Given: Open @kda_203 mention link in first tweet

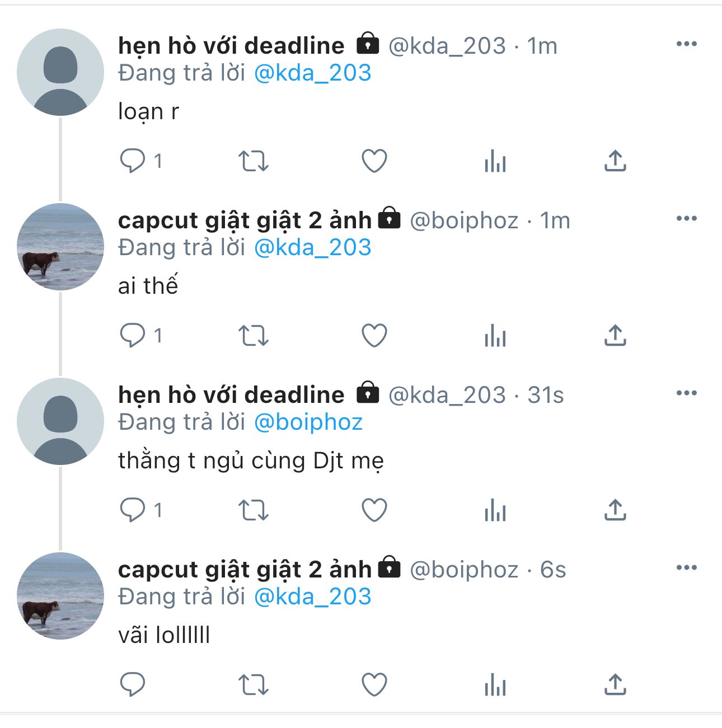Looking at the screenshot, I should coord(312,73).
